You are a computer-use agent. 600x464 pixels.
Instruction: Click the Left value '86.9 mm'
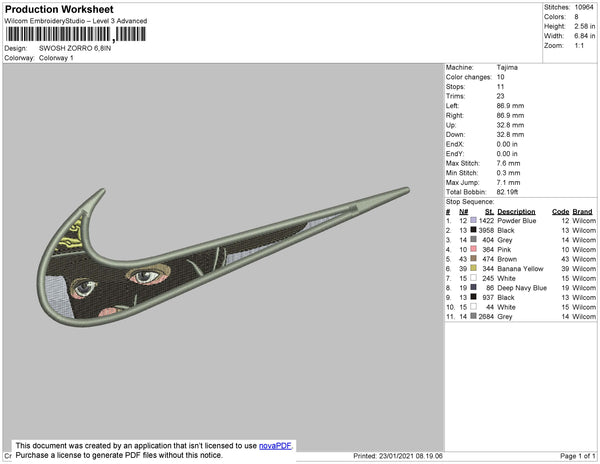coord(510,106)
